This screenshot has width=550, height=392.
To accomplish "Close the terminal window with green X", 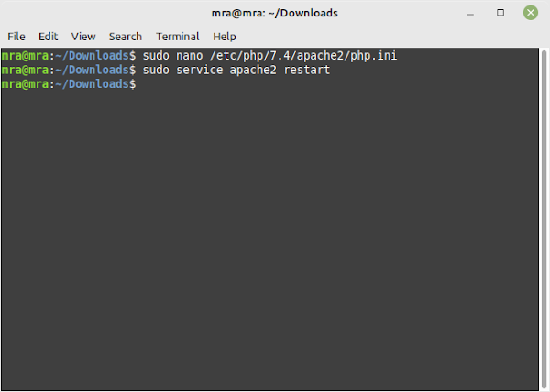I will coord(531,13).
